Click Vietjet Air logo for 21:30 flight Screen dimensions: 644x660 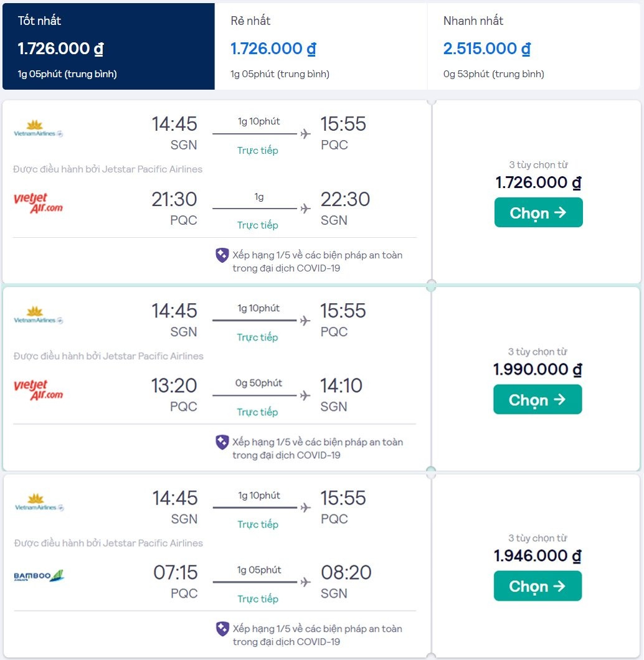(38, 203)
